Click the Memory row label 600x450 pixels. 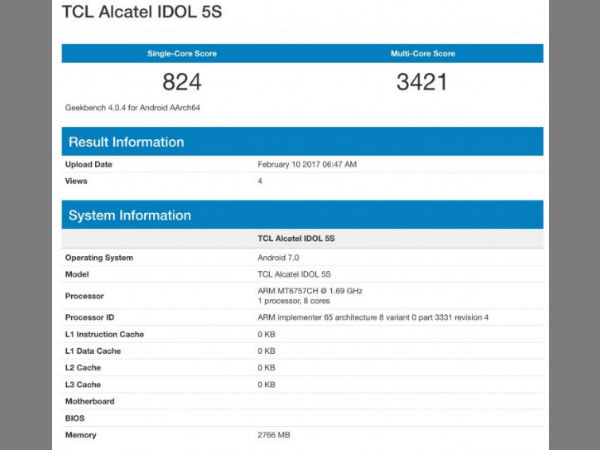pos(81,435)
